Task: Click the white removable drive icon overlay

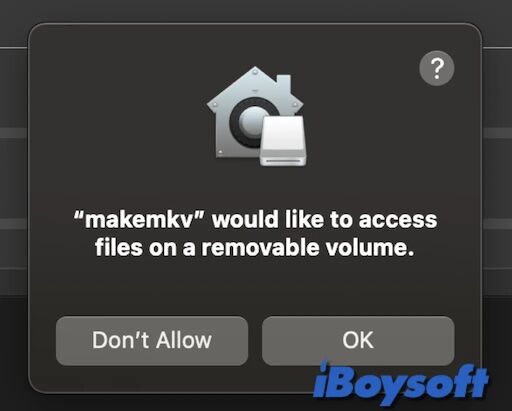Action: (283, 141)
